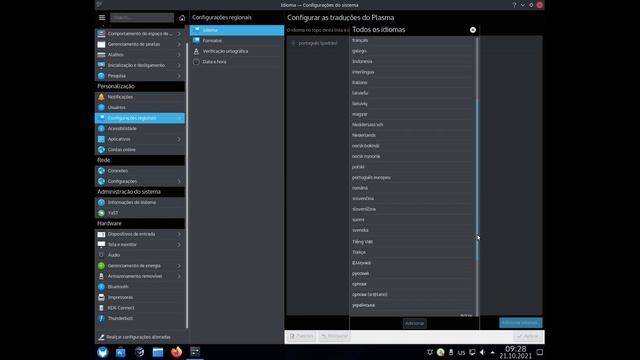Select galego in language list

[412, 51]
